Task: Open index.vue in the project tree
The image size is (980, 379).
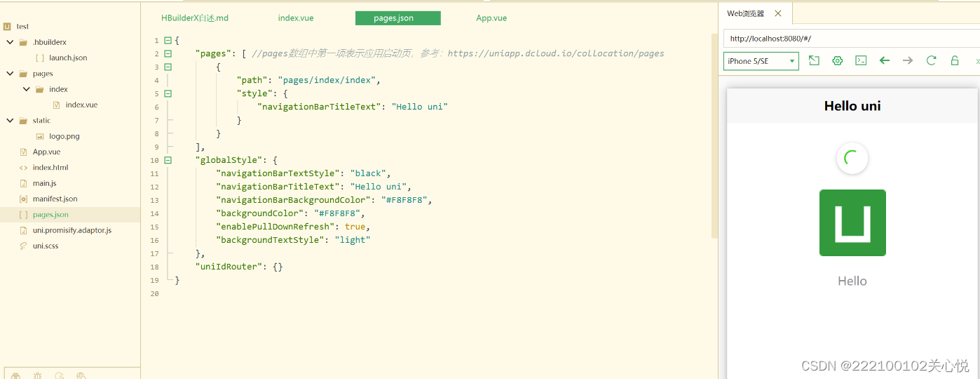Action: pos(81,105)
